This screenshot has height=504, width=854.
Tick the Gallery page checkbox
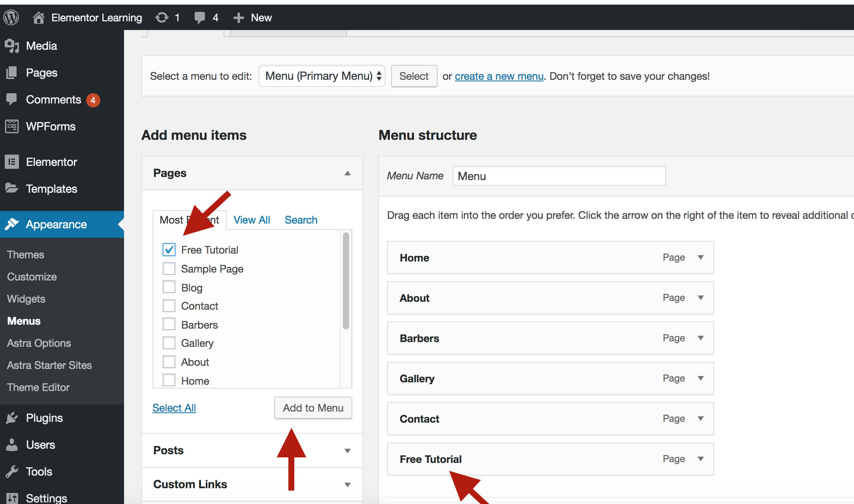coord(169,343)
